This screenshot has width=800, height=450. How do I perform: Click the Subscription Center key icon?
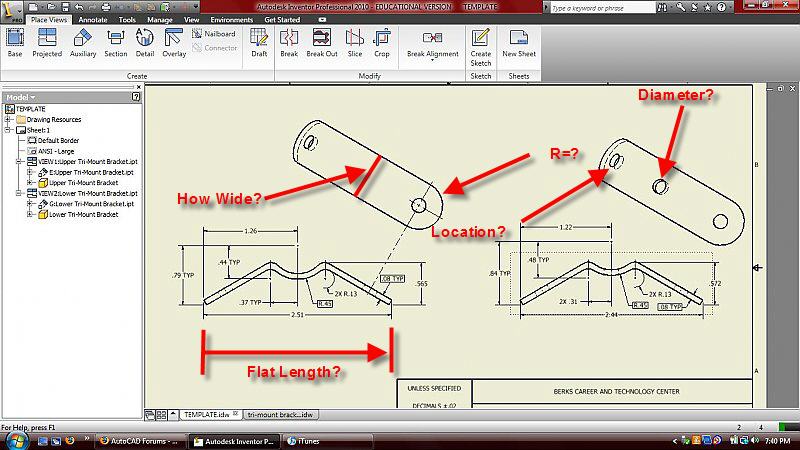[x=681, y=7]
